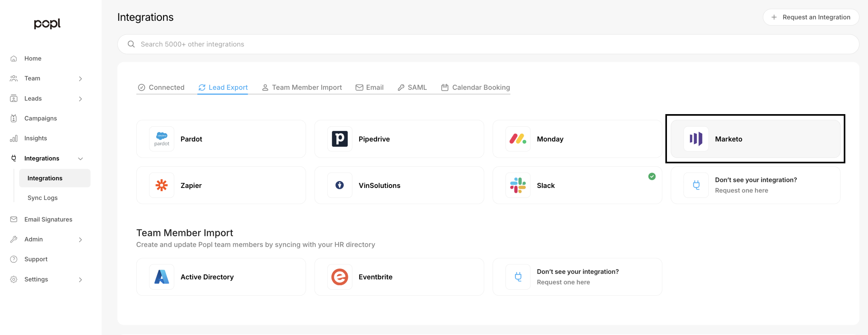868x335 pixels.
Task: Click the Pipedrive logo icon
Action: pos(339,139)
